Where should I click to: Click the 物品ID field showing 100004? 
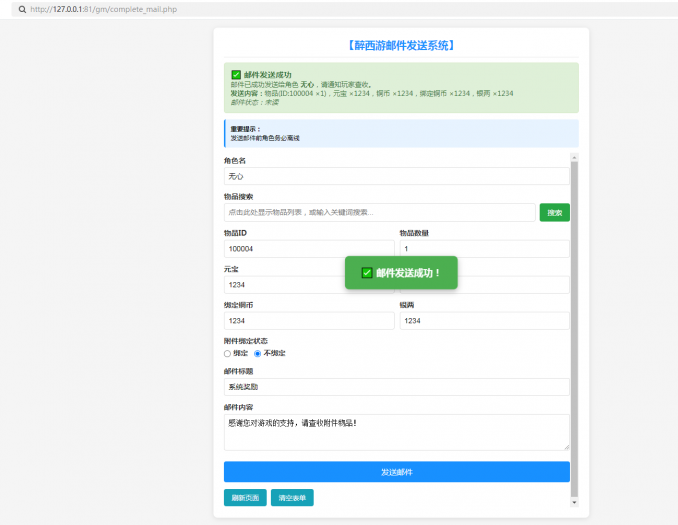[309, 249]
